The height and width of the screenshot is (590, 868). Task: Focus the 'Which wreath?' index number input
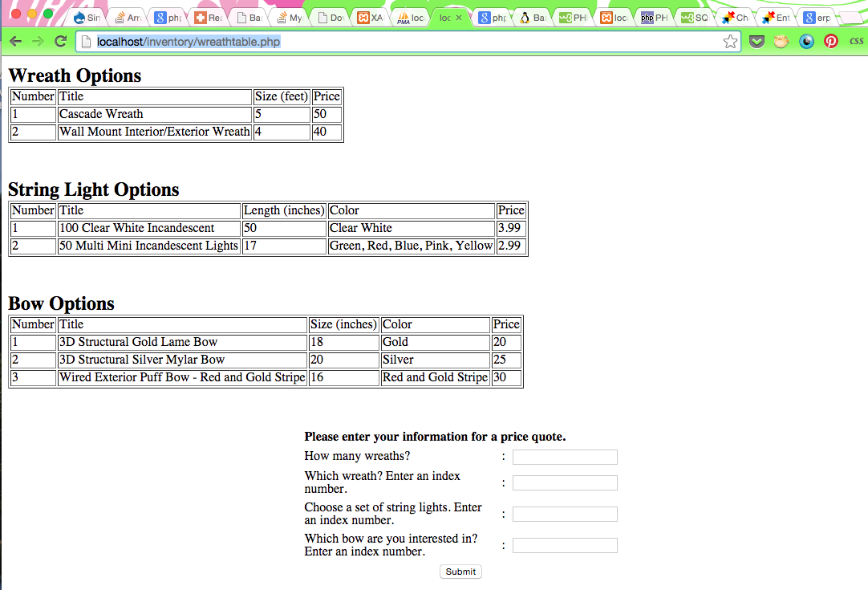[x=565, y=482]
